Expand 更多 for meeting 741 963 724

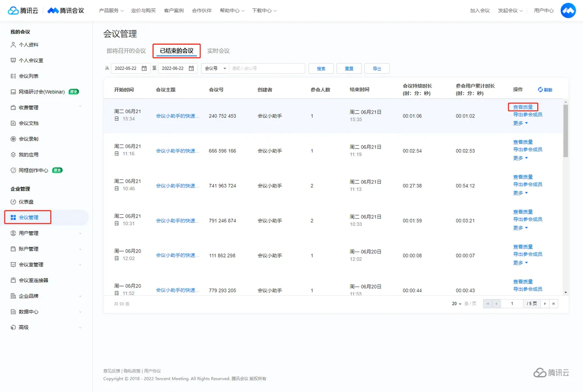[x=520, y=193]
